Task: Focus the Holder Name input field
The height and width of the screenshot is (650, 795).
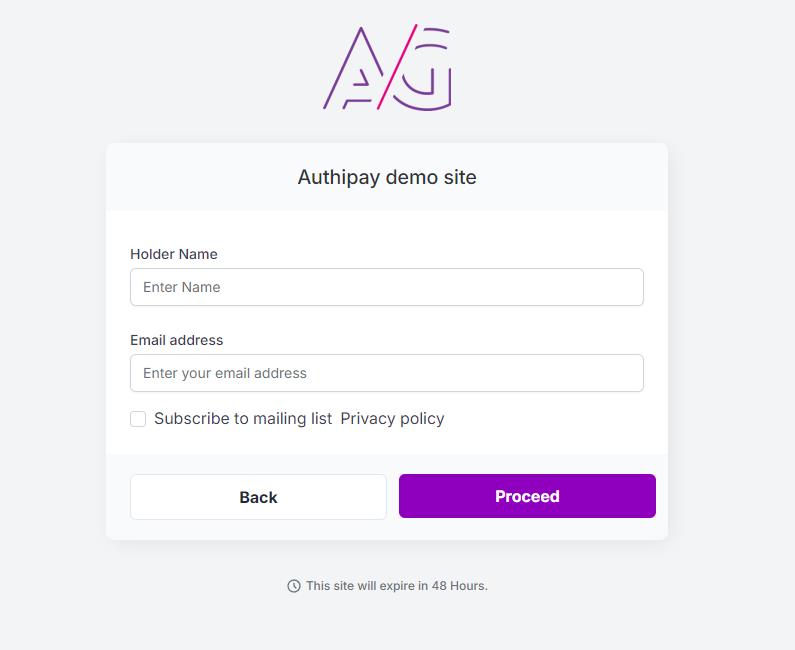Action: point(387,287)
